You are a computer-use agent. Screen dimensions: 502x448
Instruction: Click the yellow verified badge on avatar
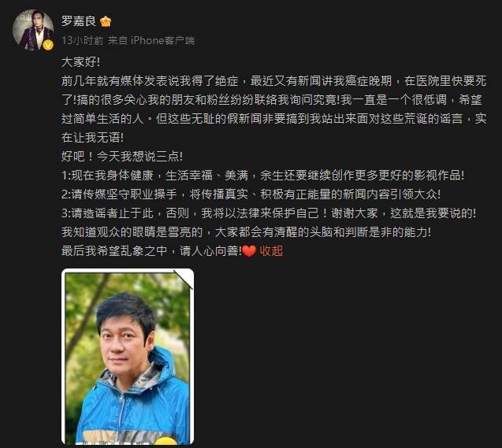click(48, 45)
